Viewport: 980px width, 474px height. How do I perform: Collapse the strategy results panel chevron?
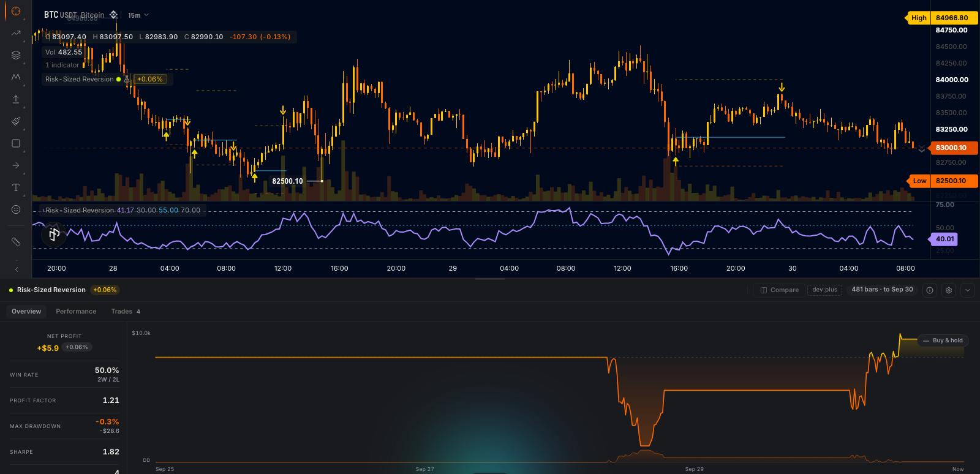[x=968, y=290]
